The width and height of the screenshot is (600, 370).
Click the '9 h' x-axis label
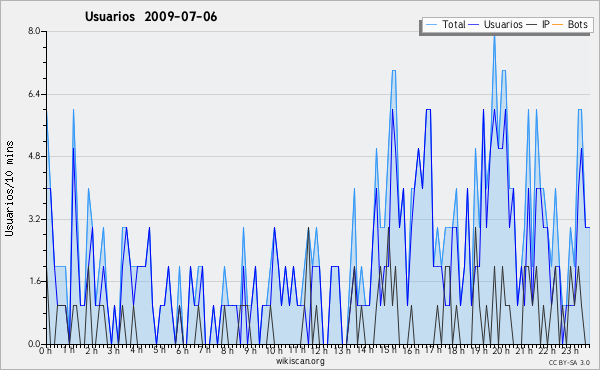[x=250, y=351]
